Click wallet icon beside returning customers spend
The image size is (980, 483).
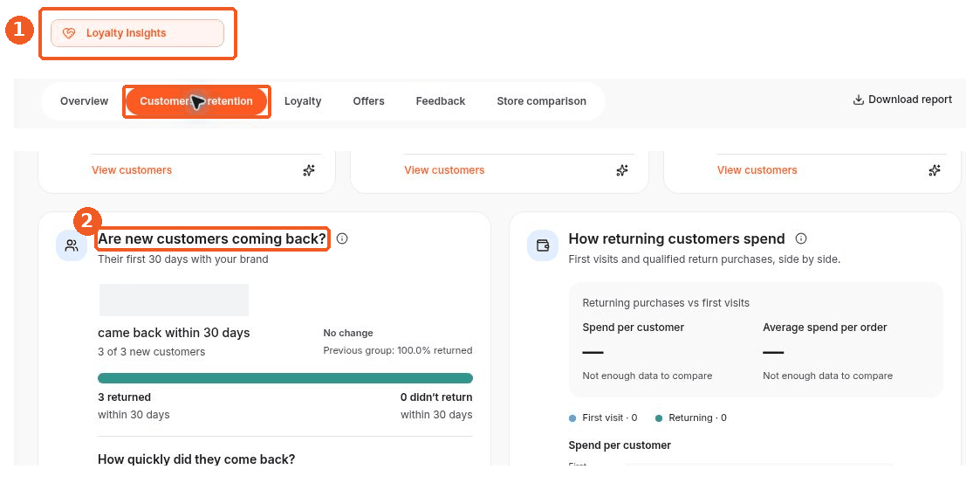[543, 245]
